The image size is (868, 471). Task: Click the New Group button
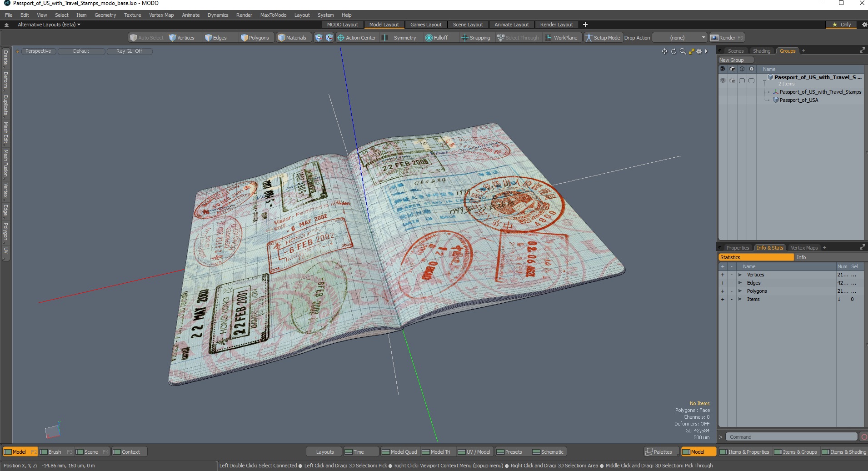point(735,60)
